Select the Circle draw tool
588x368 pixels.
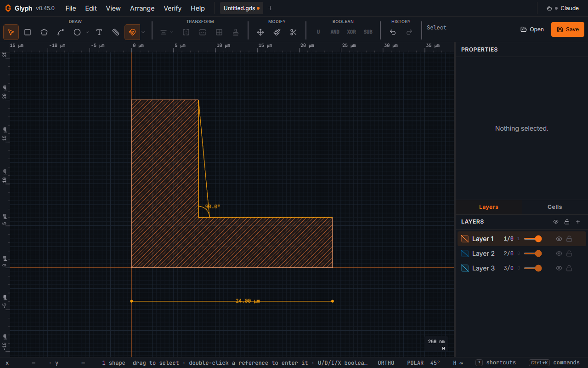[x=77, y=32]
